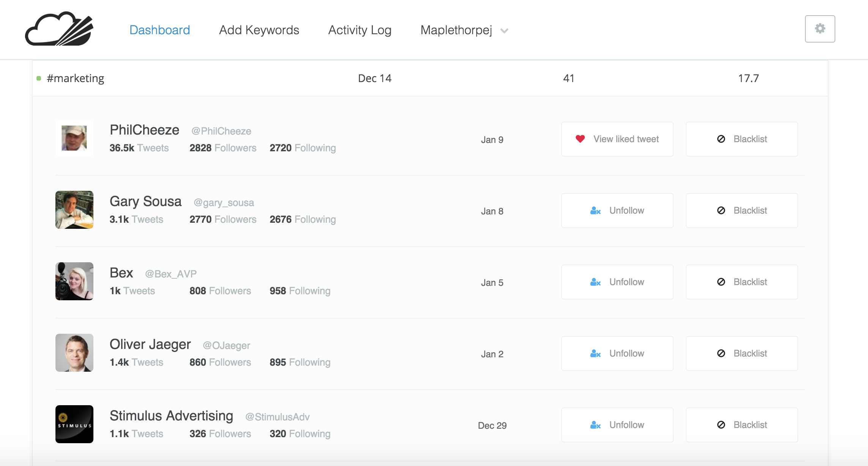The height and width of the screenshot is (466, 868).
Task: Go to the Dashboard tab
Action: tap(159, 30)
